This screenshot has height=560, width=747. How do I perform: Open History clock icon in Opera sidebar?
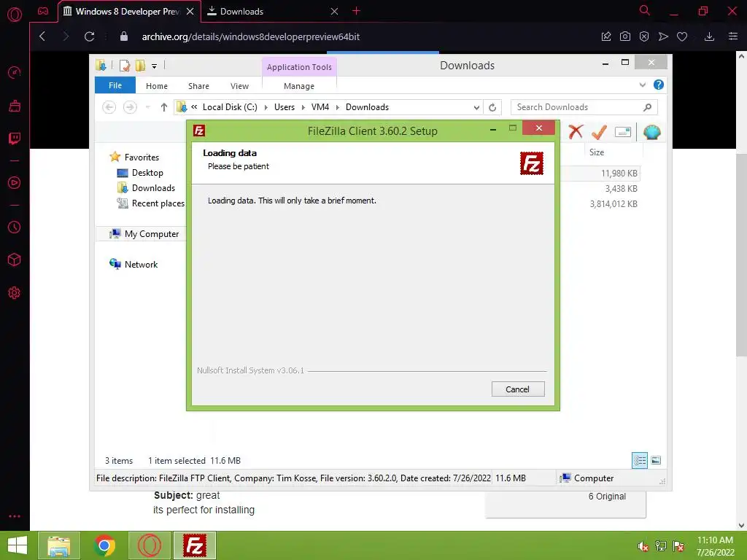15,227
